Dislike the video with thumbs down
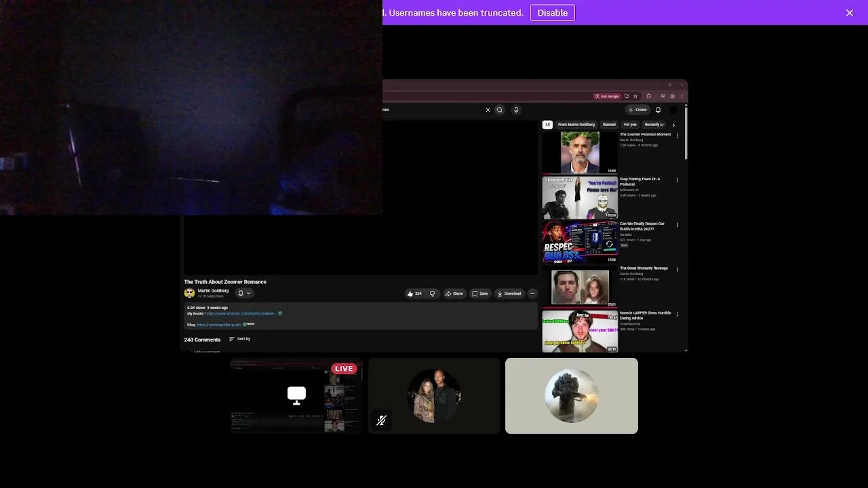Screen dimensions: 868x488 click(433, 293)
